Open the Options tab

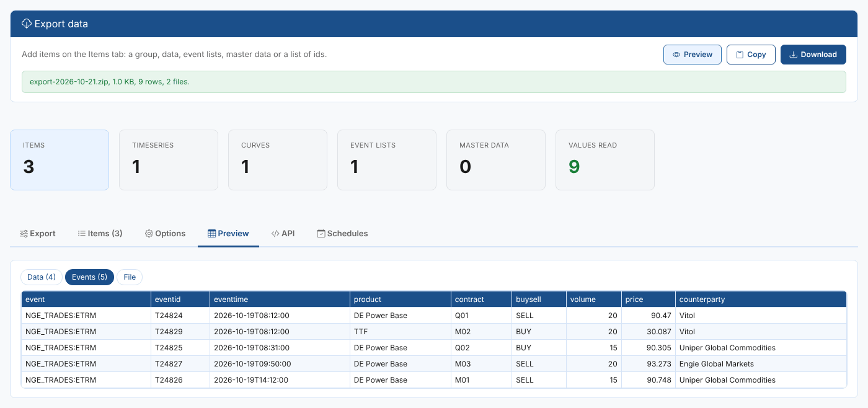coord(166,234)
